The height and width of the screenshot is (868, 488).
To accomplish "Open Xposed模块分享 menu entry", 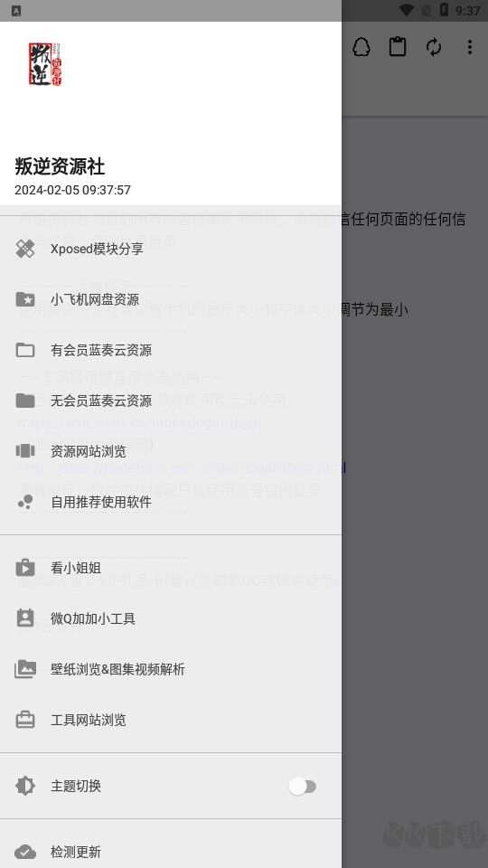I will 171,250.
